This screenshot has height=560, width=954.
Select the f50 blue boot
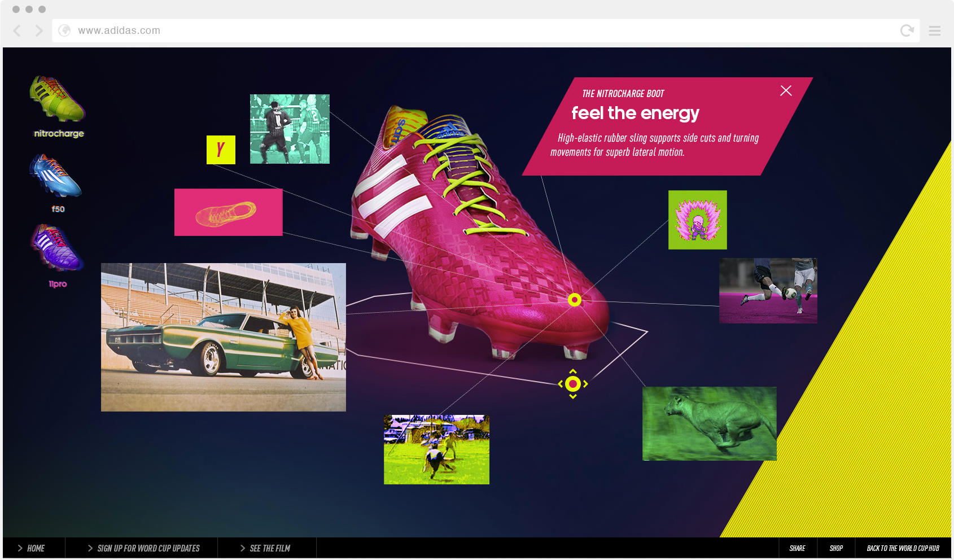coord(56,176)
